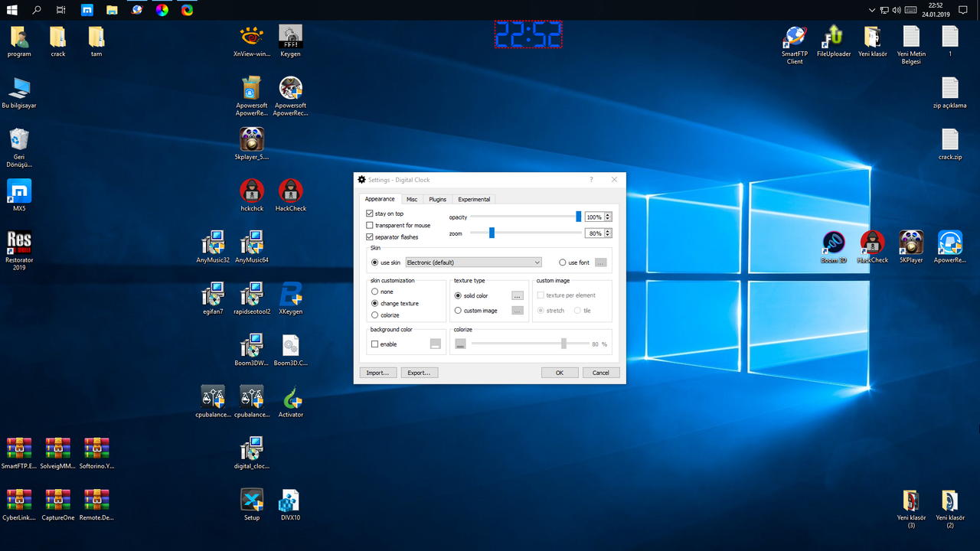Choose none under skin customization
This screenshot has width=980, height=551.
point(374,292)
